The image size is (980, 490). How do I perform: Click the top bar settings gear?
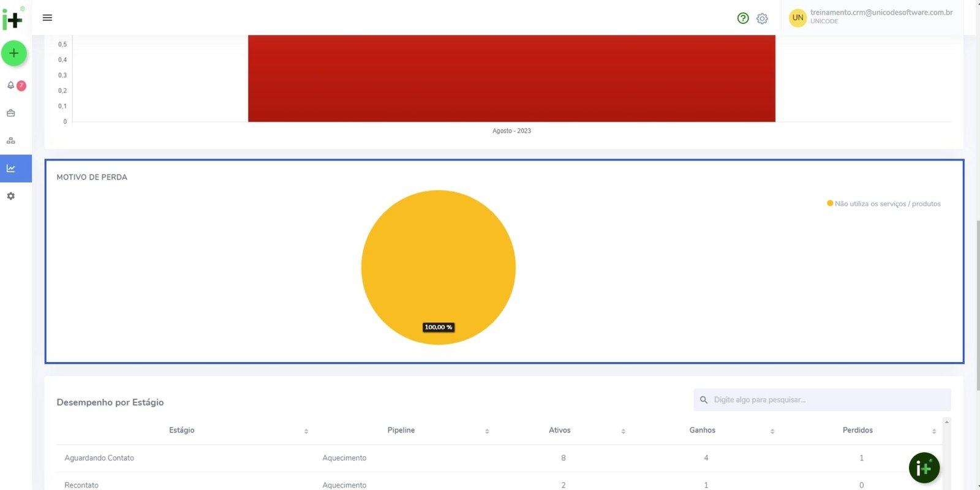point(762,18)
